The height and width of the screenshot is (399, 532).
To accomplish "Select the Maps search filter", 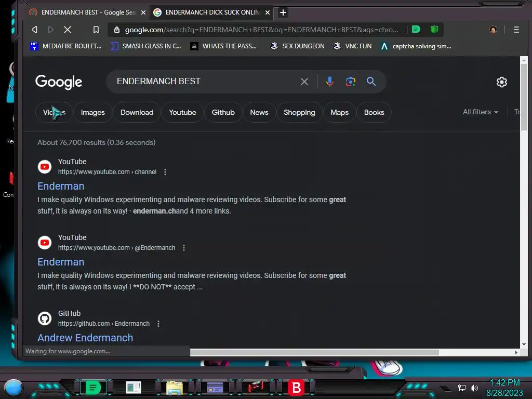I will click(x=340, y=112).
